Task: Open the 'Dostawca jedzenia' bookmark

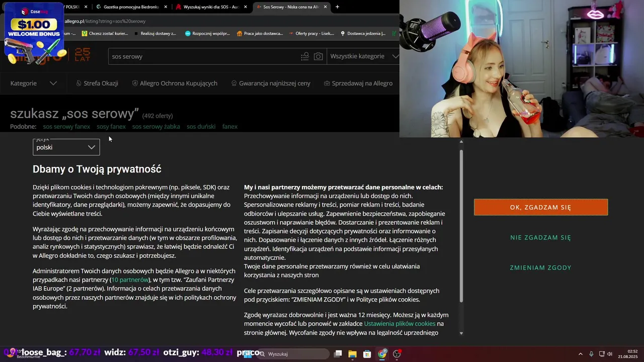Action: point(363,34)
